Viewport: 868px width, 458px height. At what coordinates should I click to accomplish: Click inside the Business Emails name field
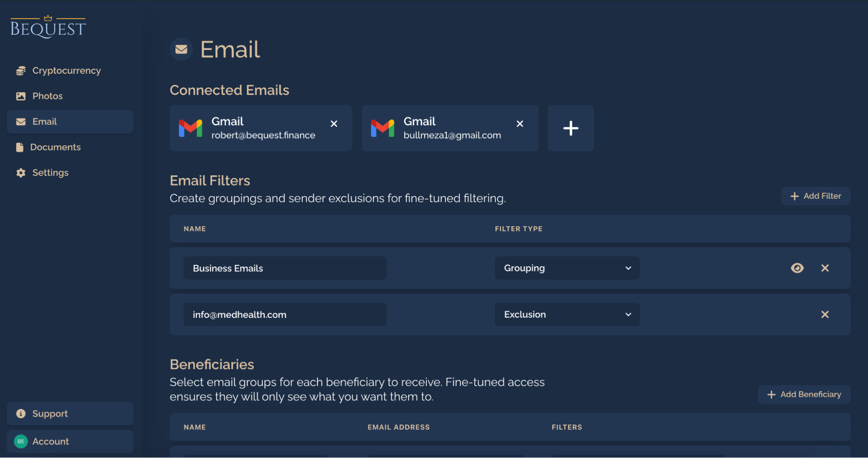click(284, 268)
